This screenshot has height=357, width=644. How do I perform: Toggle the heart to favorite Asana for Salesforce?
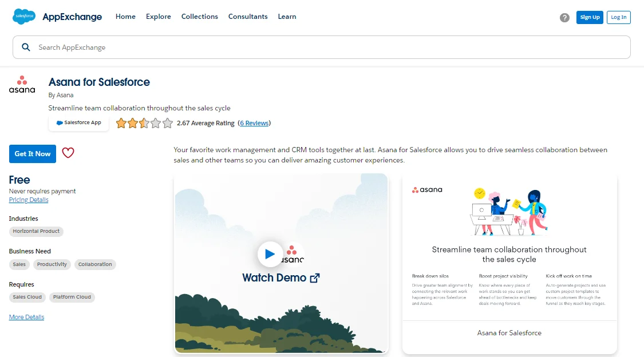tap(68, 153)
